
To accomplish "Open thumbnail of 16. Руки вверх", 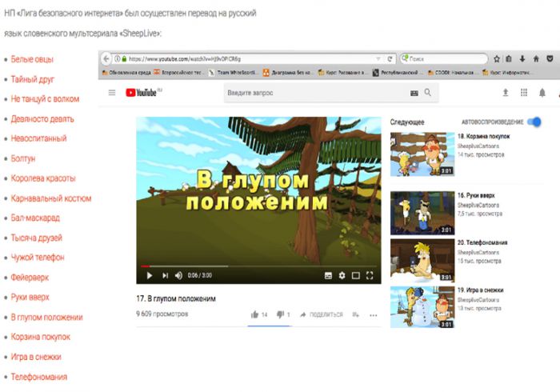I will click(x=422, y=213).
